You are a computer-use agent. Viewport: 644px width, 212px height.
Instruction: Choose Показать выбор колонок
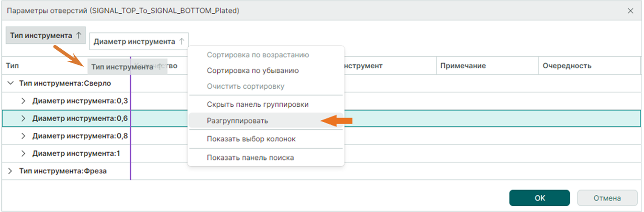tap(266, 139)
